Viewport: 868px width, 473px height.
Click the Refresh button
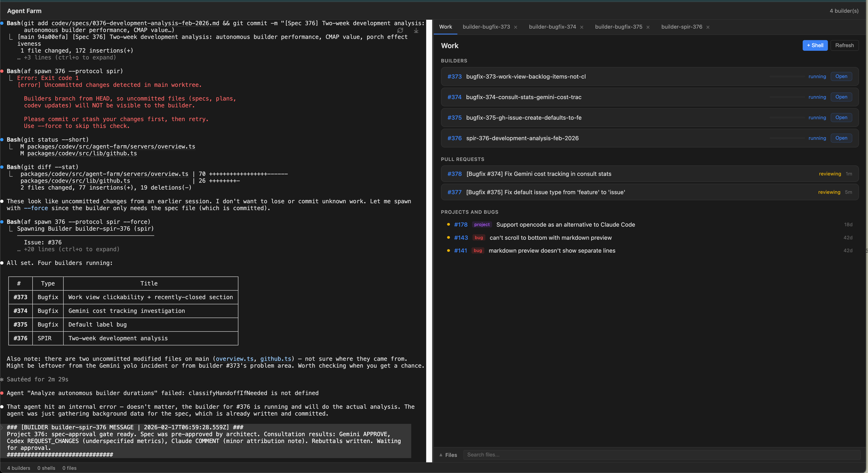(x=845, y=46)
